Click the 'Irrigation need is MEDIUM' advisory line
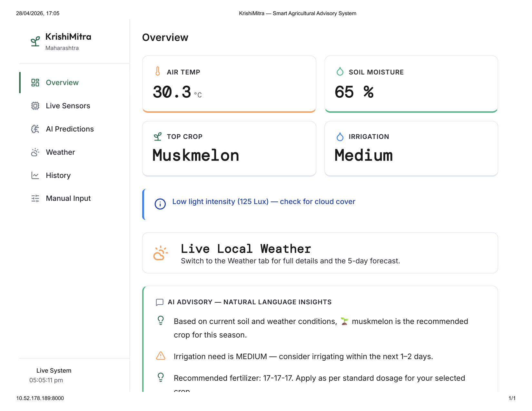 point(303,357)
